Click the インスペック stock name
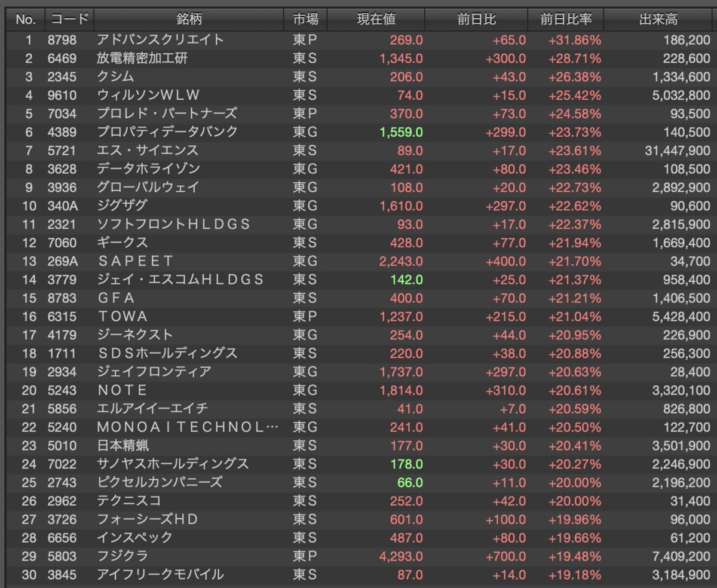The height and width of the screenshot is (588, 717). click(134, 538)
